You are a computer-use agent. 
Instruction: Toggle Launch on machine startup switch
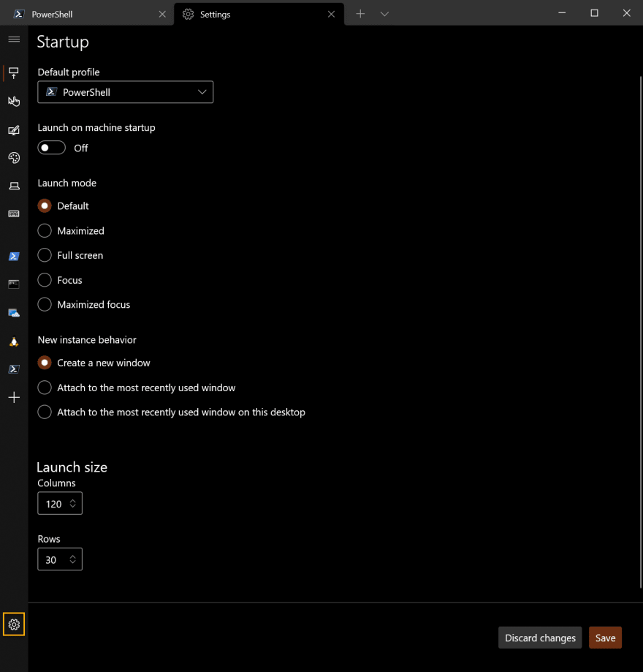[x=51, y=148]
